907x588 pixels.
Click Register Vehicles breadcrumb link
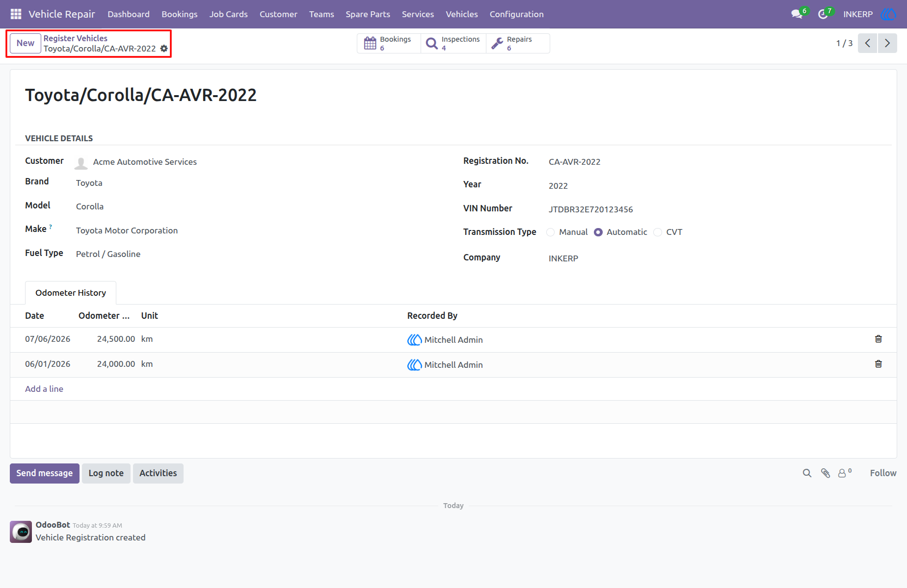[76, 38]
